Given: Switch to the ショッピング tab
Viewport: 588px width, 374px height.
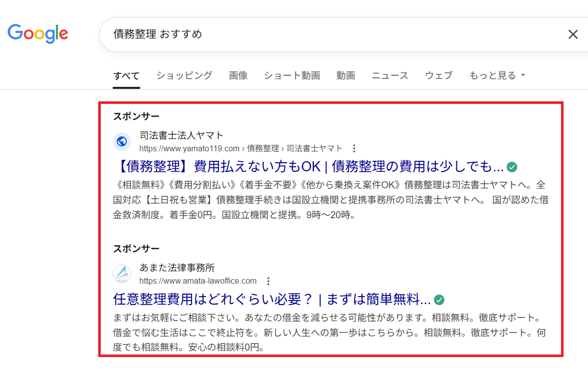Looking at the screenshot, I should point(184,75).
